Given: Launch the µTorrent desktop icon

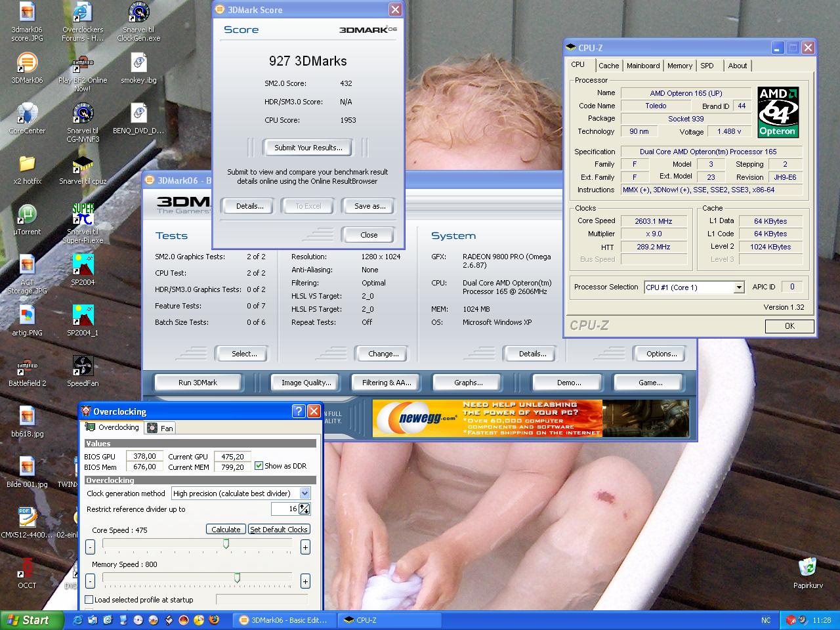Looking at the screenshot, I should tap(27, 220).
